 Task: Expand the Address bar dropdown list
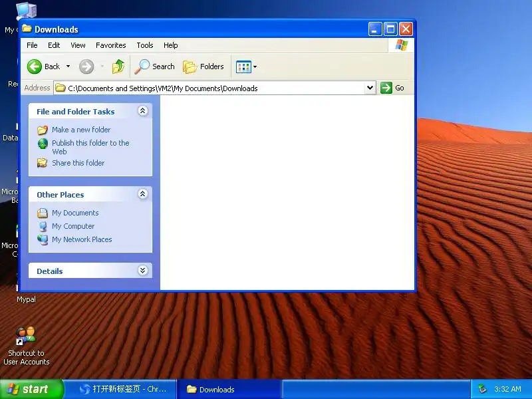point(370,88)
